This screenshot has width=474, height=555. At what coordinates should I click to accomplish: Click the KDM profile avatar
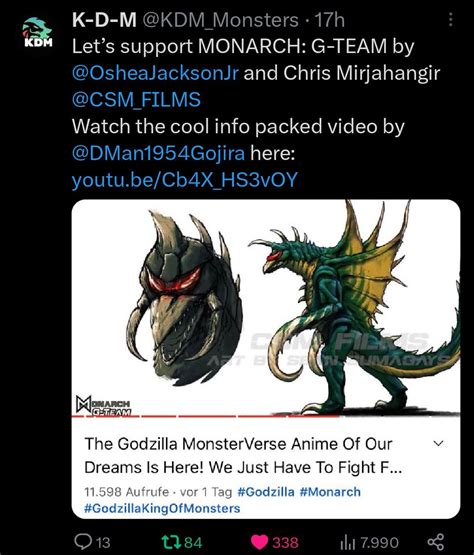38,33
